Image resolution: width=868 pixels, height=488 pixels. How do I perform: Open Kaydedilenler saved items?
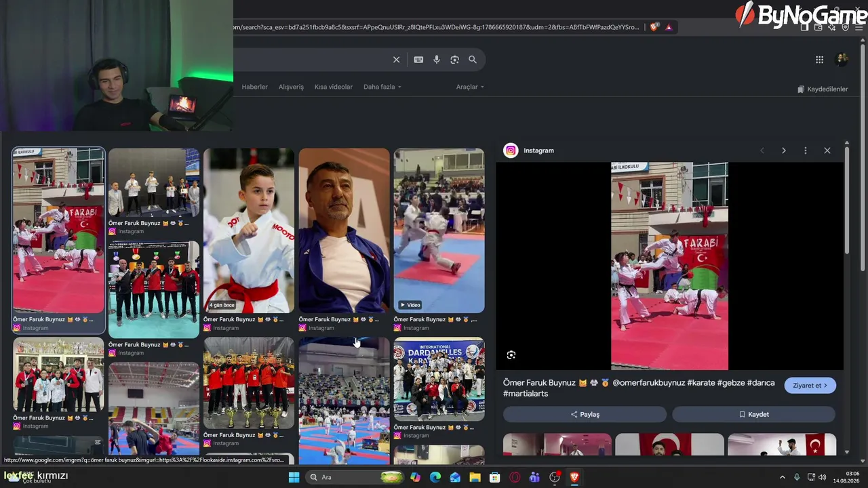coord(823,89)
